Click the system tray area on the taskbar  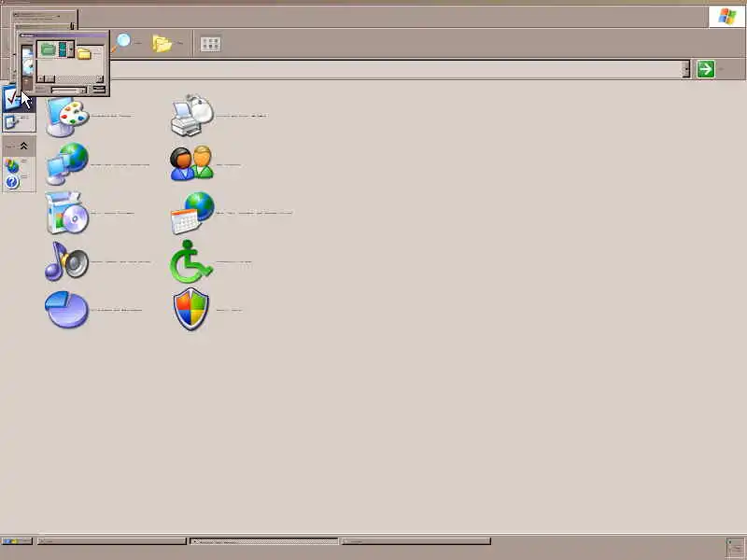[736, 548]
